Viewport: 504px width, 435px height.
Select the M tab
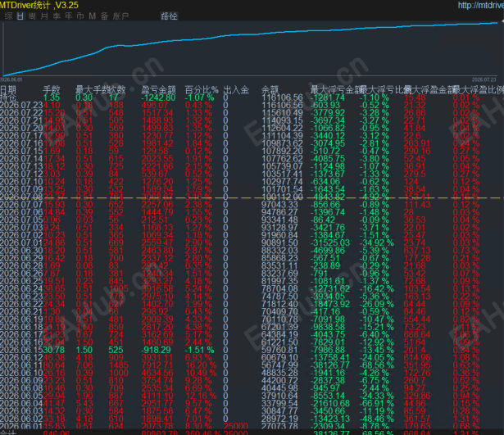(93, 16)
